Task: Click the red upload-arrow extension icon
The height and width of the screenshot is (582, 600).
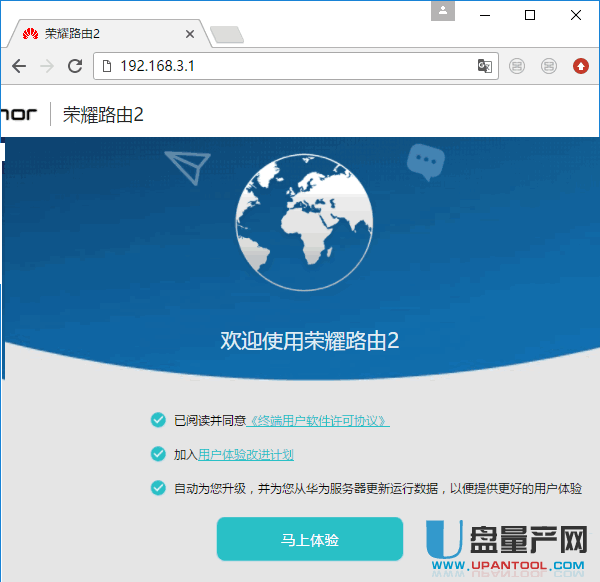Action: point(580,66)
